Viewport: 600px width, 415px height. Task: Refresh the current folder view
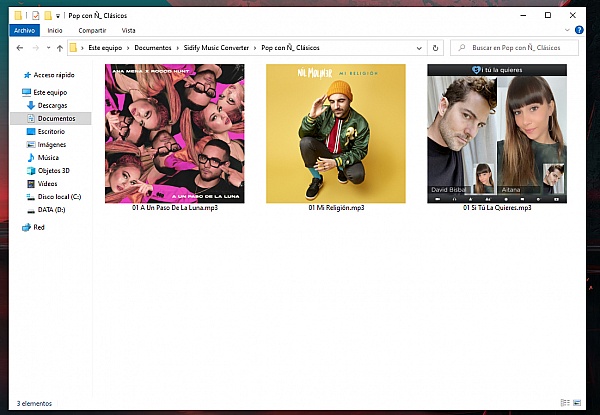pyautogui.click(x=435, y=48)
